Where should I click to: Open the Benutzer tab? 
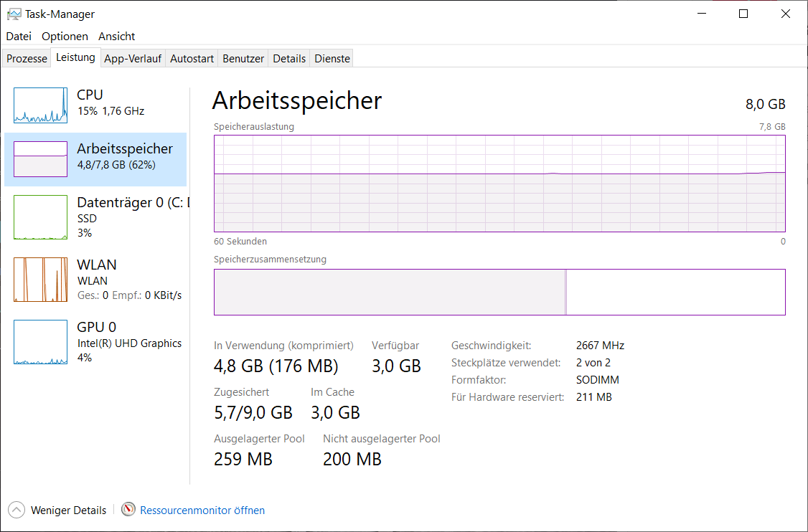[x=243, y=59]
